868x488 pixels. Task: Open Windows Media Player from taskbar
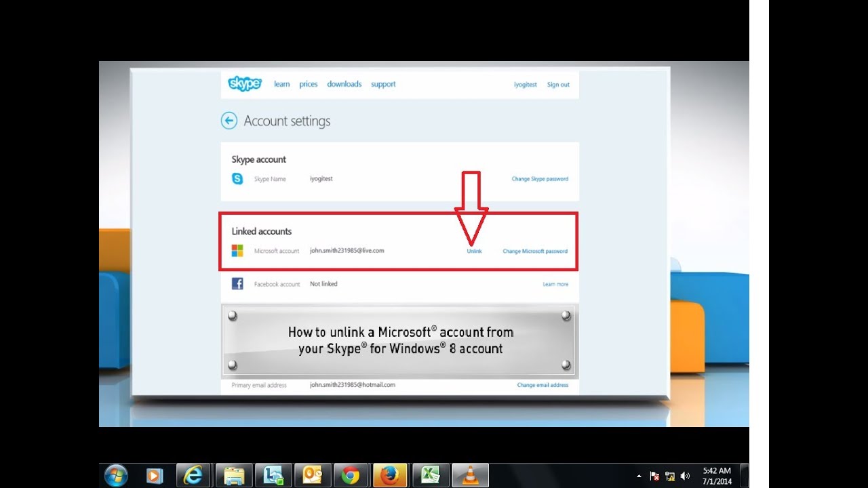coord(154,476)
